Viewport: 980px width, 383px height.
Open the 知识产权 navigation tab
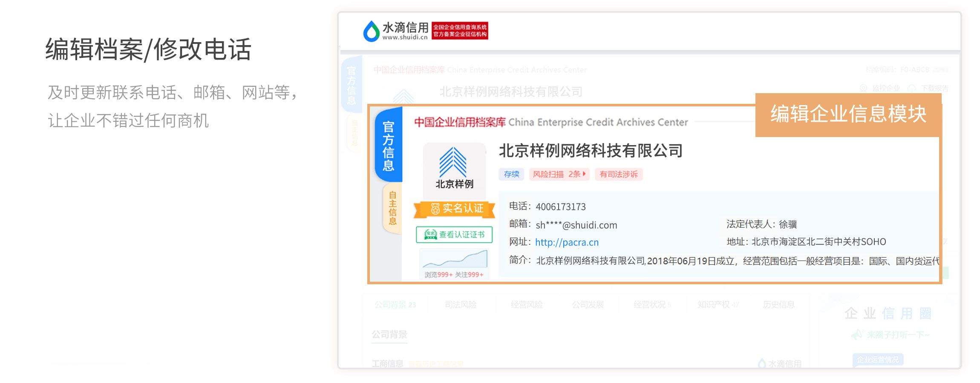[718, 305]
